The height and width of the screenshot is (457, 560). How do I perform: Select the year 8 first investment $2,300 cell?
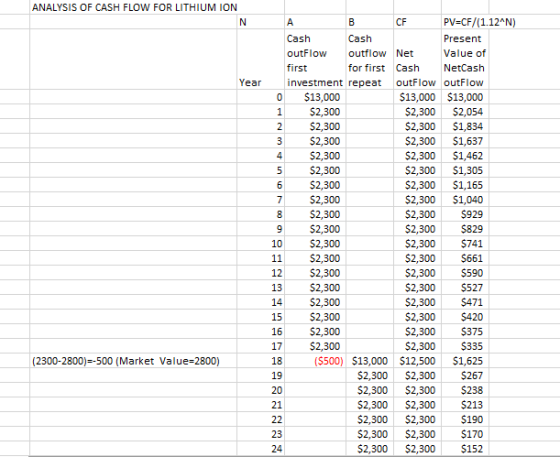(315, 214)
